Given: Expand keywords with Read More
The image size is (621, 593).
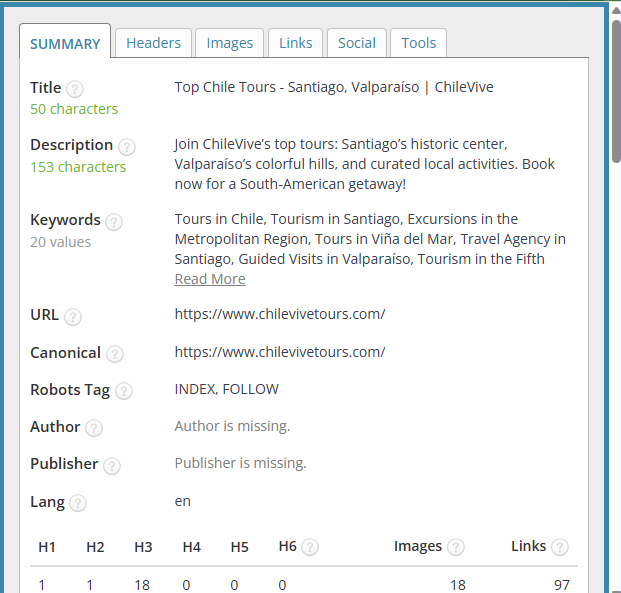Looking at the screenshot, I should 210,279.
